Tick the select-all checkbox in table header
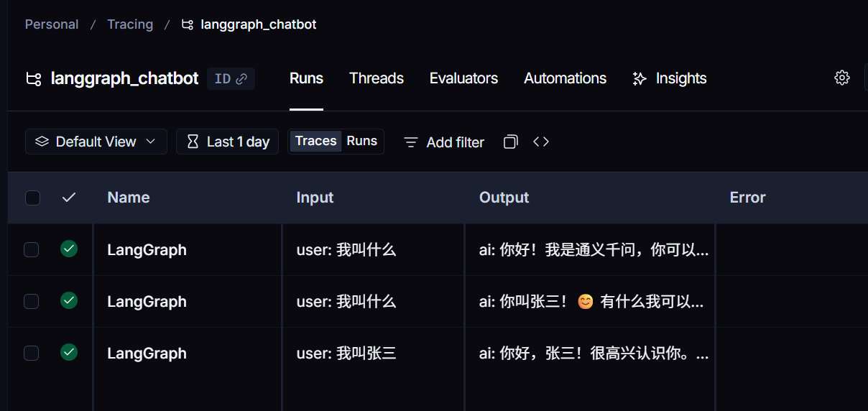Viewport: 868px width, 411px height. pos(32,198)
